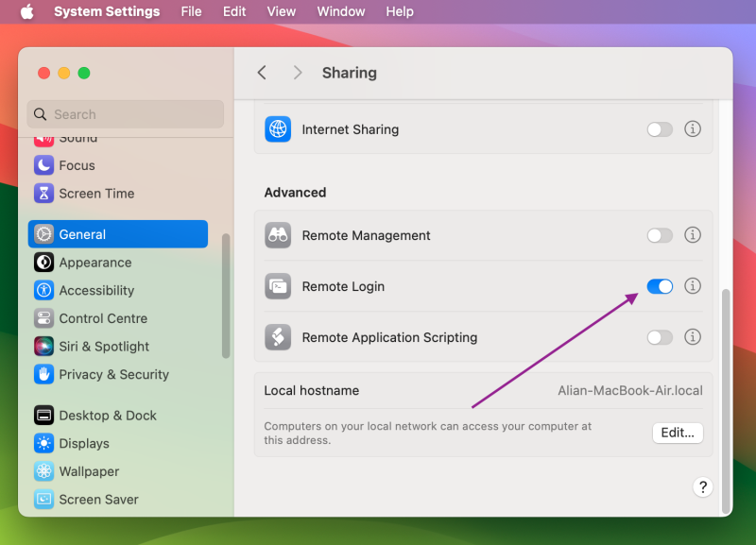Image resolution: width=756 pixels, height=545 pixels.
Task: Click the Edit... hostname button
Action: (678, 433)
